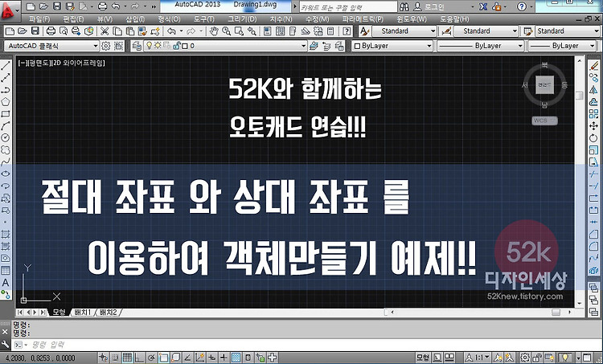Select the Circle draw tool
The image size is (603, 364).
coord(6,137)
